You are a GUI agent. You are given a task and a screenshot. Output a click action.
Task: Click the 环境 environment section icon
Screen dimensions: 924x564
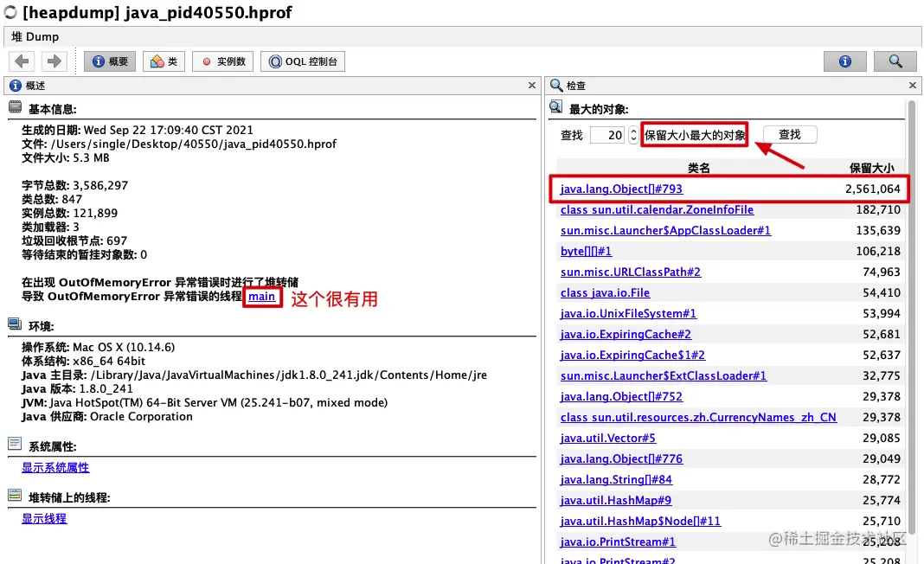[x=15, y=324]
